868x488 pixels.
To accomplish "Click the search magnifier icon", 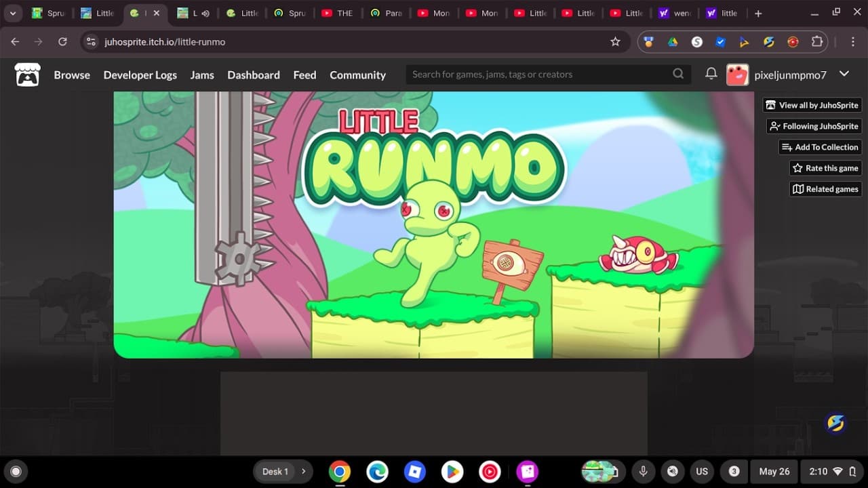I will [x=678, y=74].
